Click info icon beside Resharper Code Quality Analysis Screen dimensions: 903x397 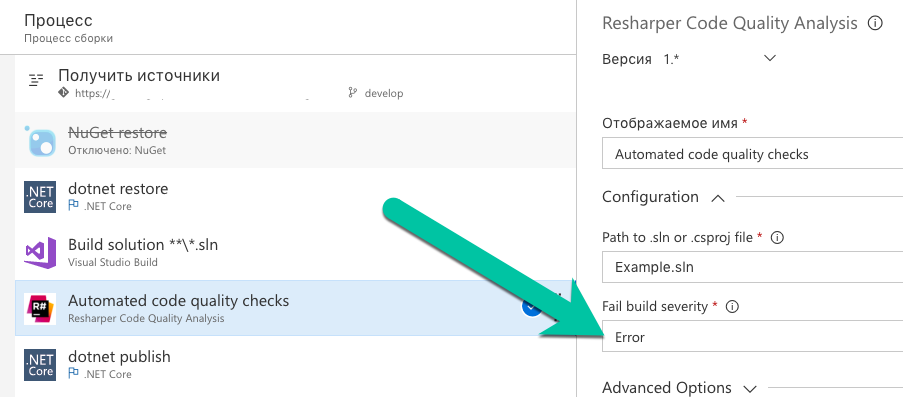click(x=875, y=24)
